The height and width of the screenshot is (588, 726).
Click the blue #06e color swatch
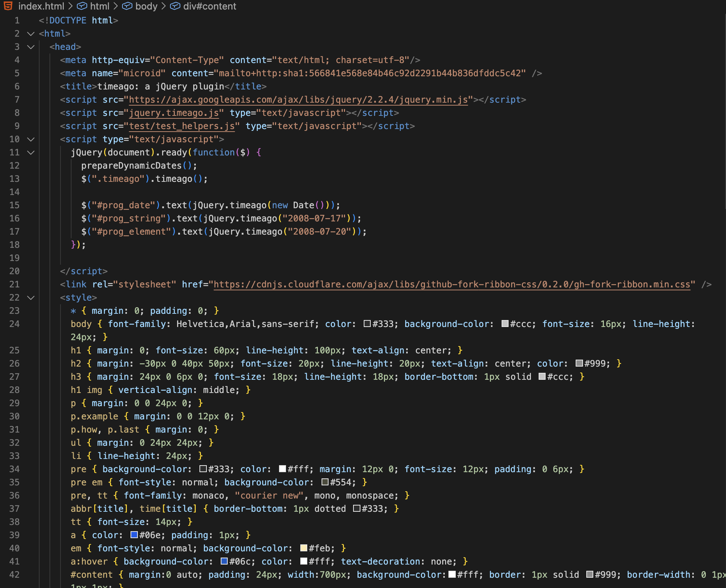click(x=134, y=535)
